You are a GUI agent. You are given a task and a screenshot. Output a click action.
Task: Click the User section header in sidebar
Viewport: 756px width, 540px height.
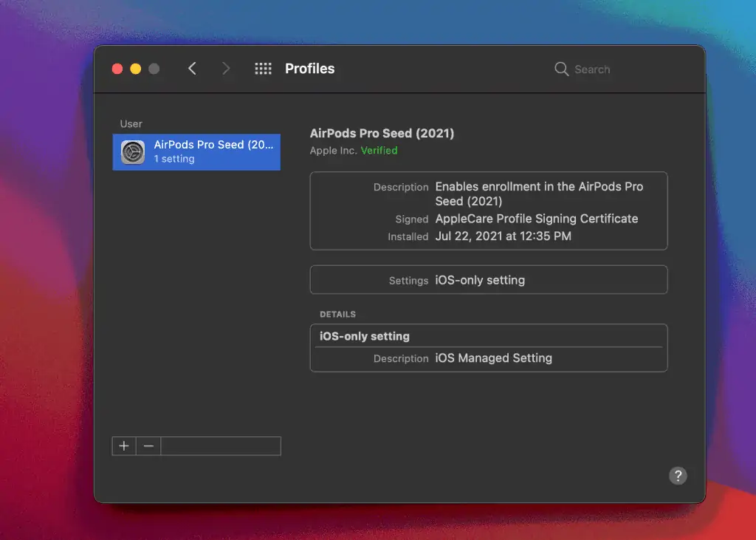tap(131, 123)
